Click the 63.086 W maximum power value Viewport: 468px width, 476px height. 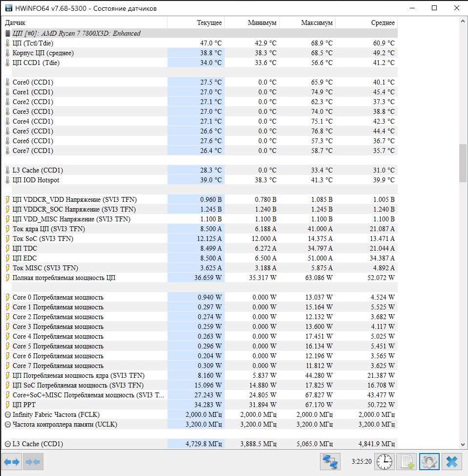point(319,278)
